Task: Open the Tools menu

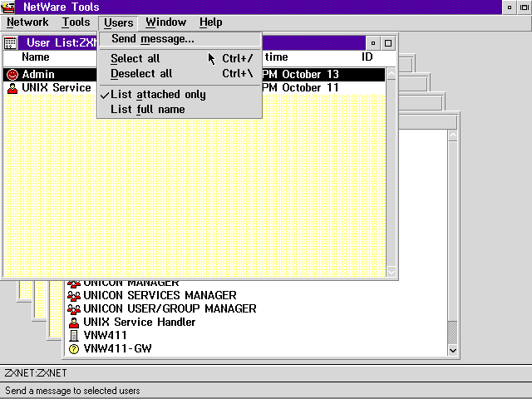Action: tap(76, 22)
